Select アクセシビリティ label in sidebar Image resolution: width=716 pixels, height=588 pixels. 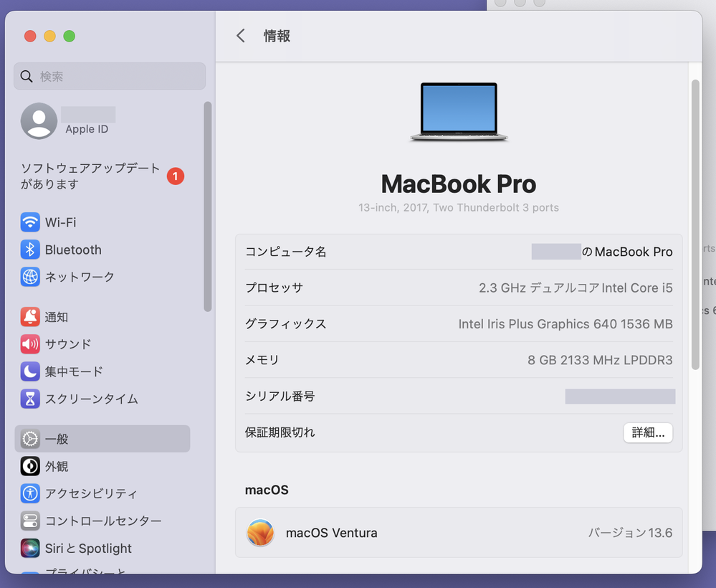pos(91,493)
